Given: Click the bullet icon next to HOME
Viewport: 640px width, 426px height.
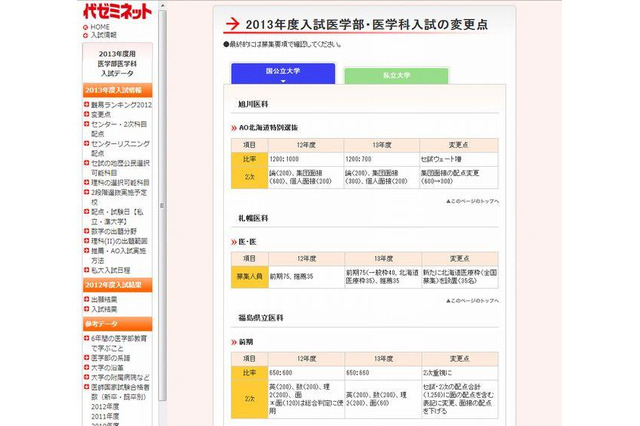Looking at the screenshot, I should point(85,27).
